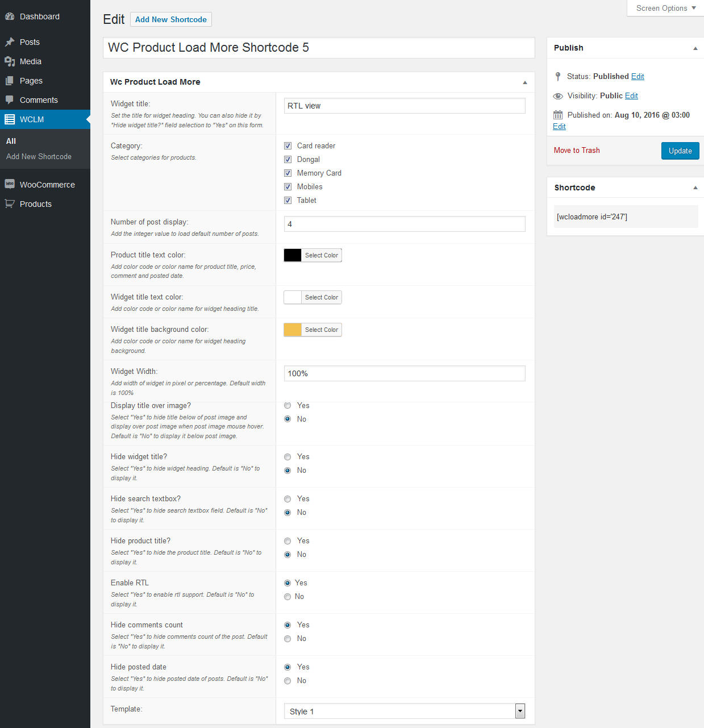The height and width of the screenshot is (728, 704).
Task: Click Move to Trash link
Action: (x=577, y=150)
